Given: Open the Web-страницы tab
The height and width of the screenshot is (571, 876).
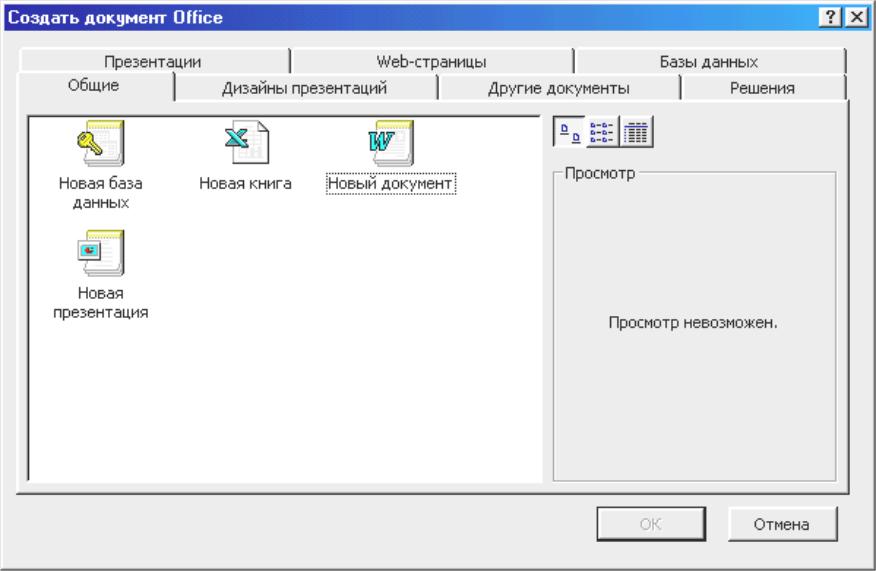Looking at the screenshot, I should coord(431,61).
